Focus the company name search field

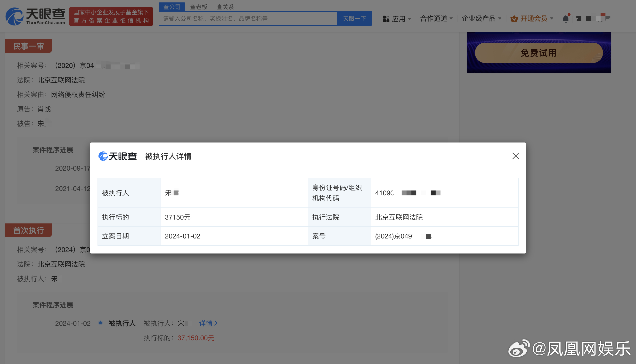[x=248, y=18]
